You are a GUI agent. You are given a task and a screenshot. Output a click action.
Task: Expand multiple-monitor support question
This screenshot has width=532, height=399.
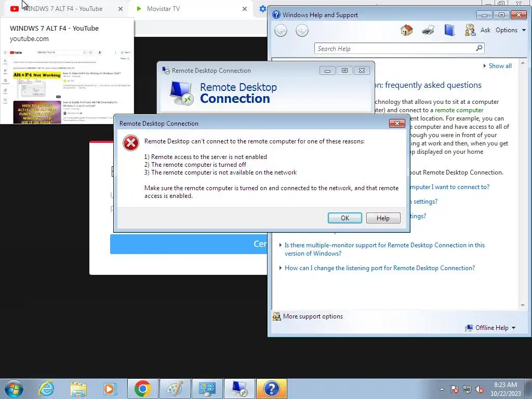tap(384, 249)
